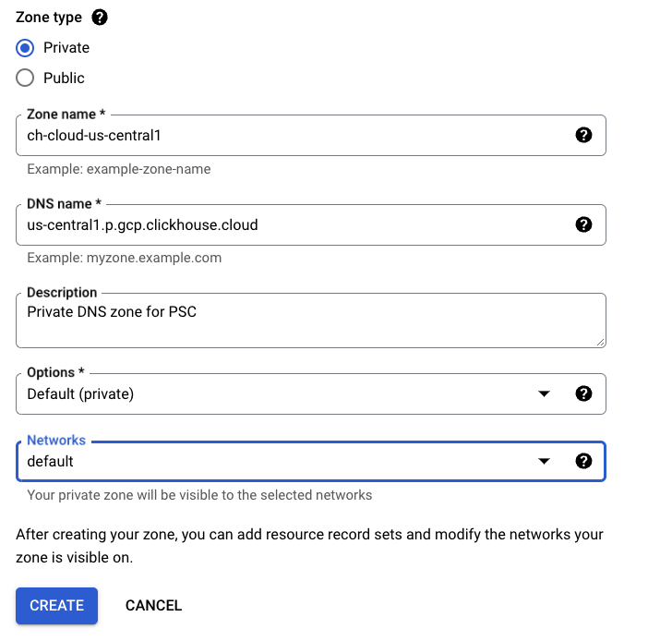Show help for the Options field
The width and height of the screenshot is (672, 641).
pyautogui.click(x=583, y=393)
